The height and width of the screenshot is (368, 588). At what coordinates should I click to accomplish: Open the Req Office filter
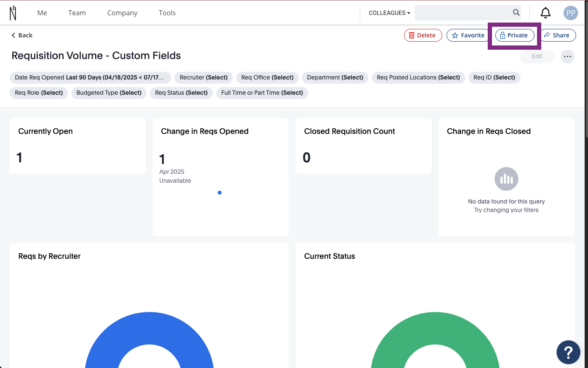pyautogui.click(x=267, y=77)
